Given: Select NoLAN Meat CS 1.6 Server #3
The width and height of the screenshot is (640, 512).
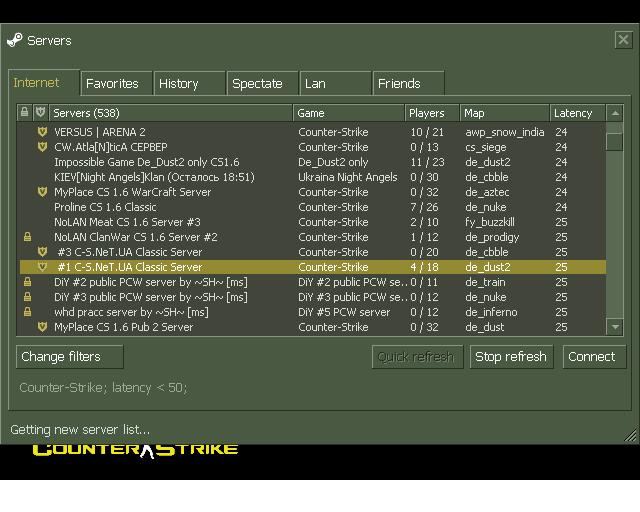Looking at the screenshot, I should coord(313,222).
